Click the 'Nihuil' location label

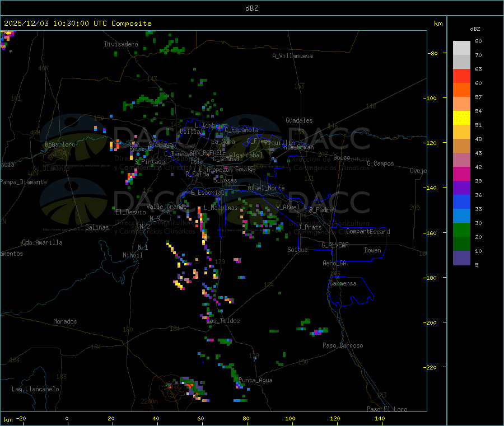[x=133, y=255]
